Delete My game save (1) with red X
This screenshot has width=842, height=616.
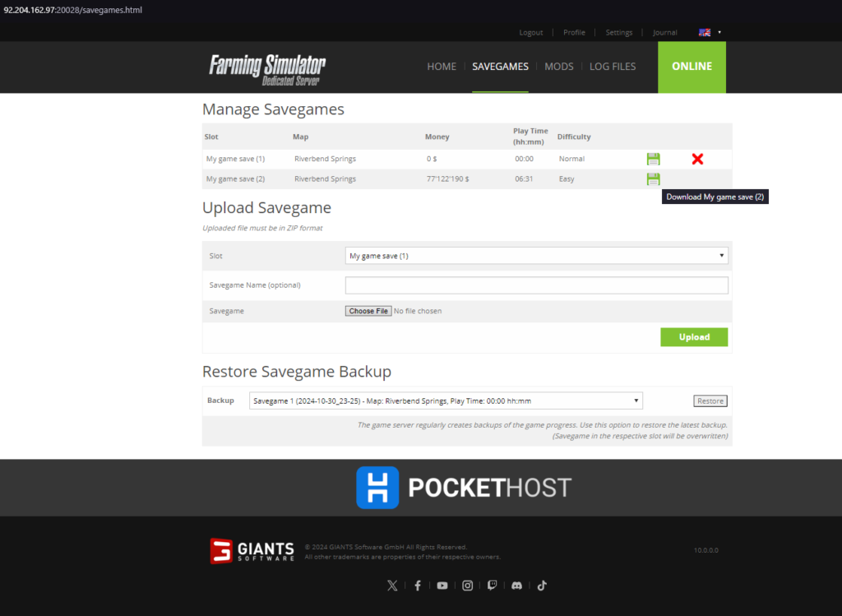click(x=697, y=159)
